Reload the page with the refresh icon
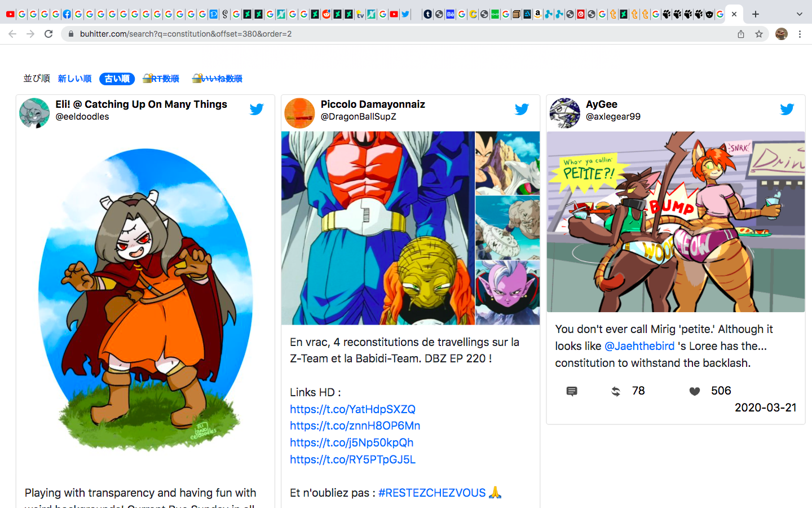Image resolution: width=812 pixels, height=508 pixels. point(48,34)
